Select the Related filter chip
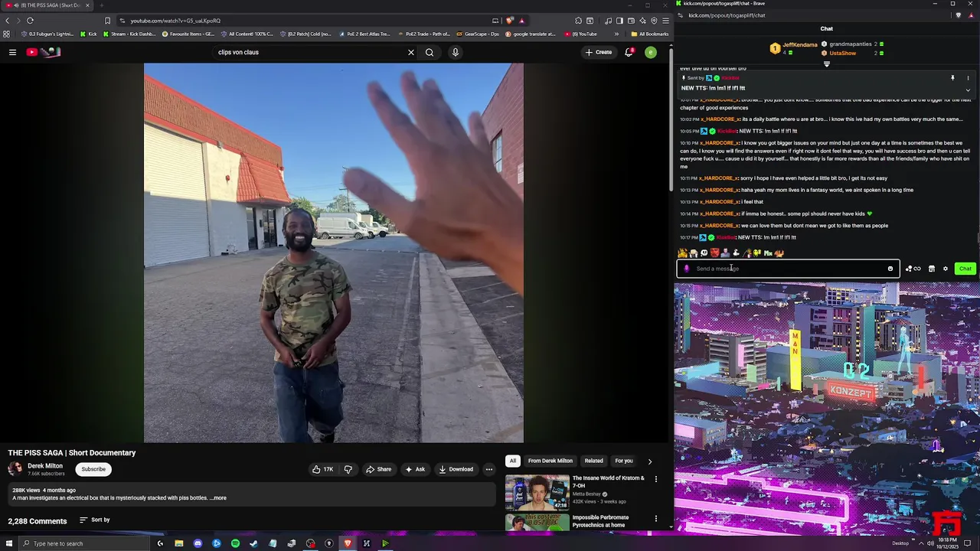Image resolution: width=980 pixels, height=551 pixels. (593, 461)
